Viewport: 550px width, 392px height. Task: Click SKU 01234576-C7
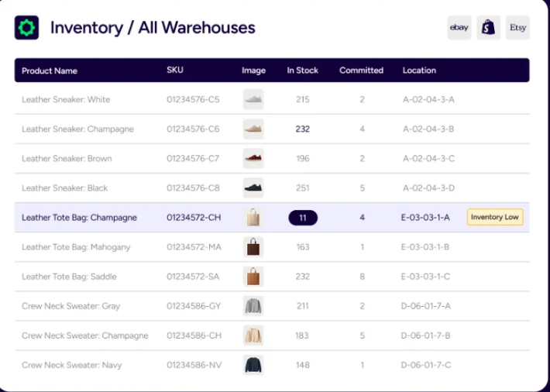point(193,159)
